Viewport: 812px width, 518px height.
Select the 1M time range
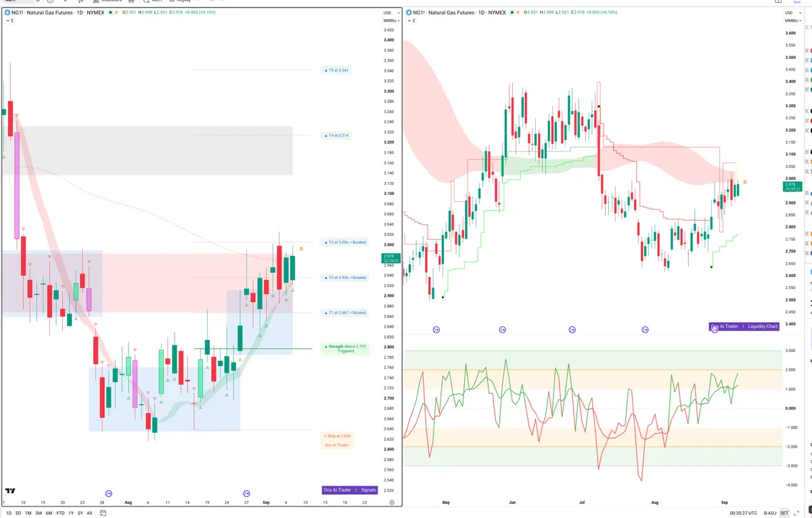click(x=28, y=513)
